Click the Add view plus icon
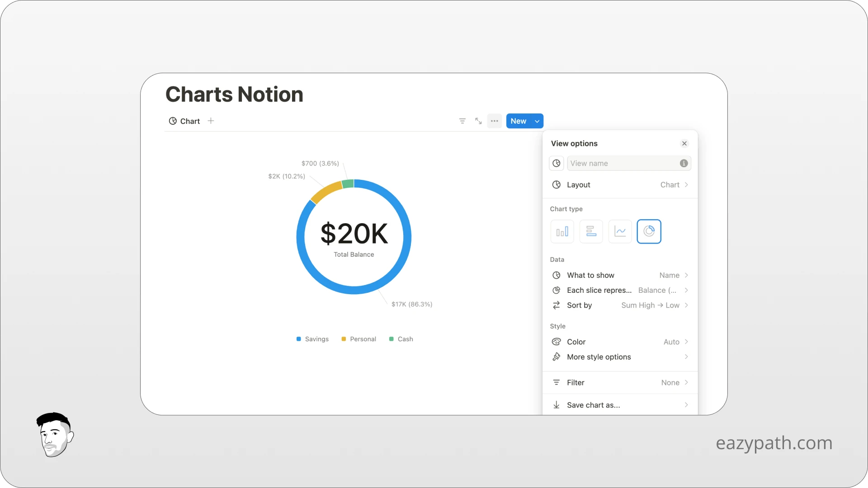This screenshot has width=868, height=488. tap(210, 121)
